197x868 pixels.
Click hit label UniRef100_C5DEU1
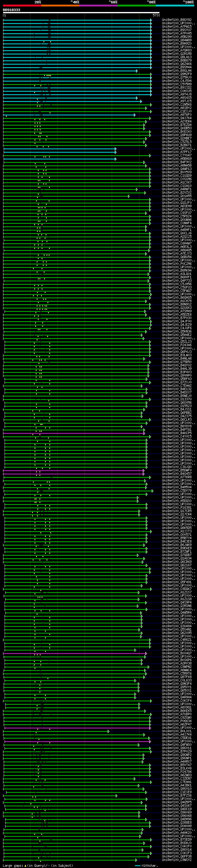click(x=177, y=738)
